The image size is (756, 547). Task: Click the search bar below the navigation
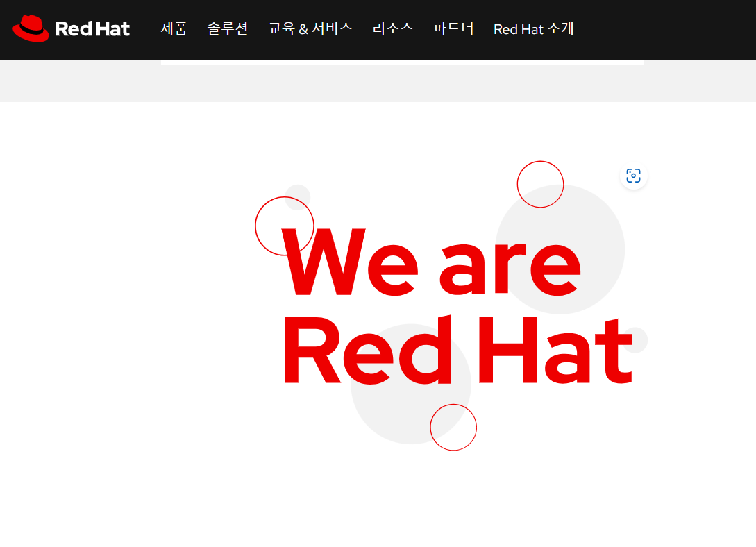(403, 62)
